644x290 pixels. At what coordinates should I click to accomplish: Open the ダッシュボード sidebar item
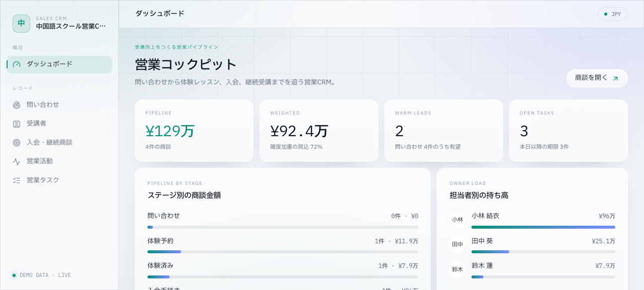pos(59,64)
